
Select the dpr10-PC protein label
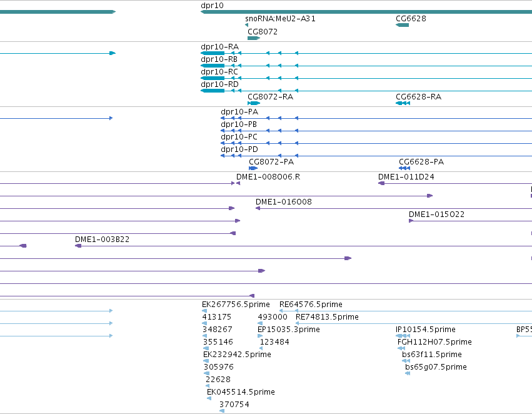pyautogui.click(x=239, y=137)
